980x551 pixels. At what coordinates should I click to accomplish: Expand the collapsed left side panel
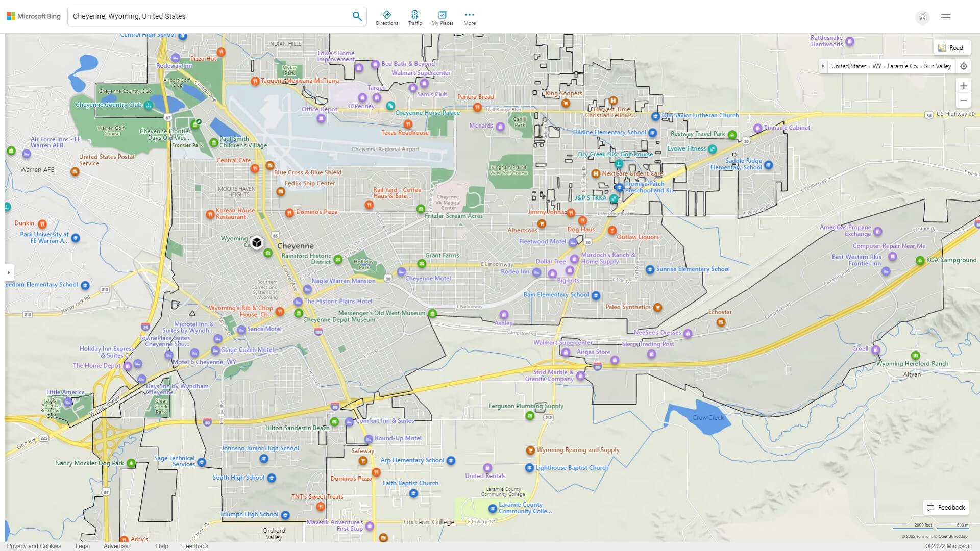9,273
